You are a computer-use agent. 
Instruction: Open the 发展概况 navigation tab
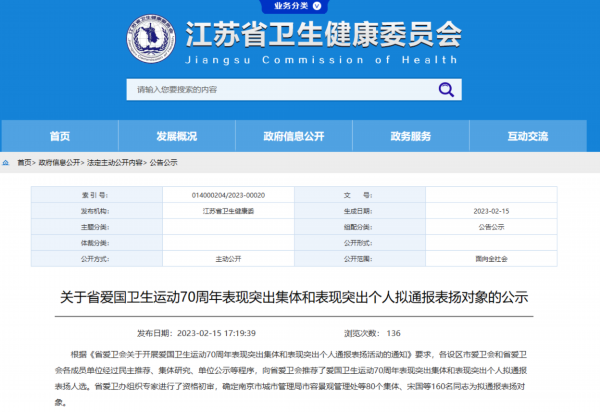click(177, 136)
